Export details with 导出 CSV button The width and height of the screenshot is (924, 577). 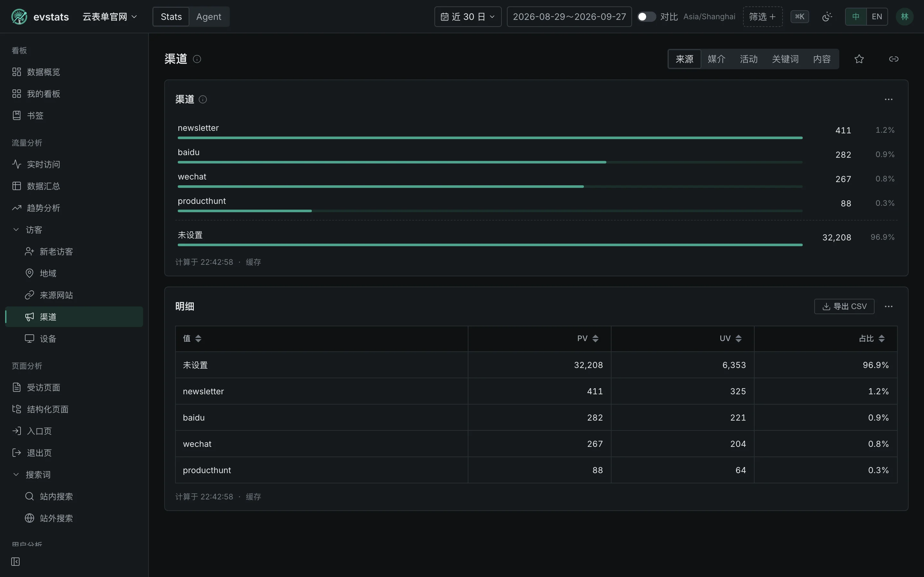click(844, 306)
